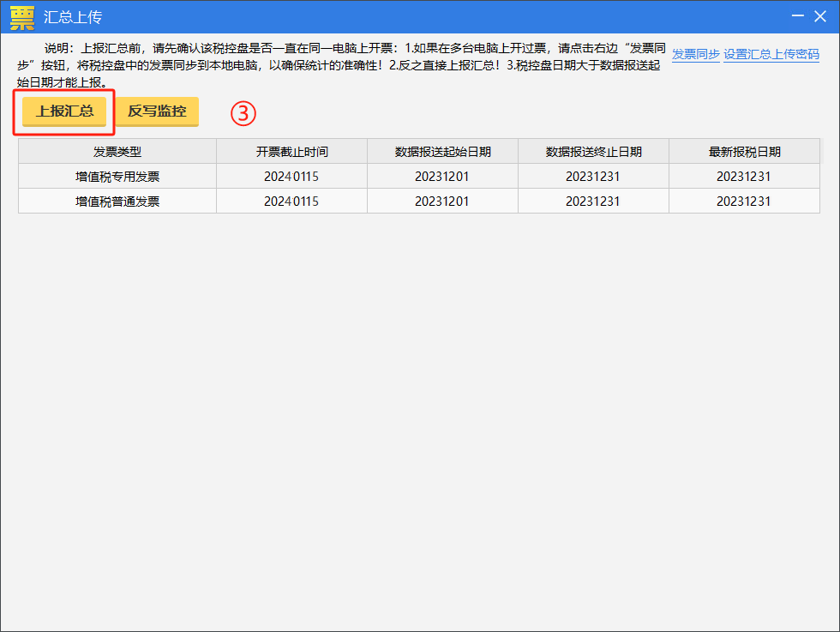Select the 增值税专用发票 row cell
840x632 pixels.
coord(117,177)
